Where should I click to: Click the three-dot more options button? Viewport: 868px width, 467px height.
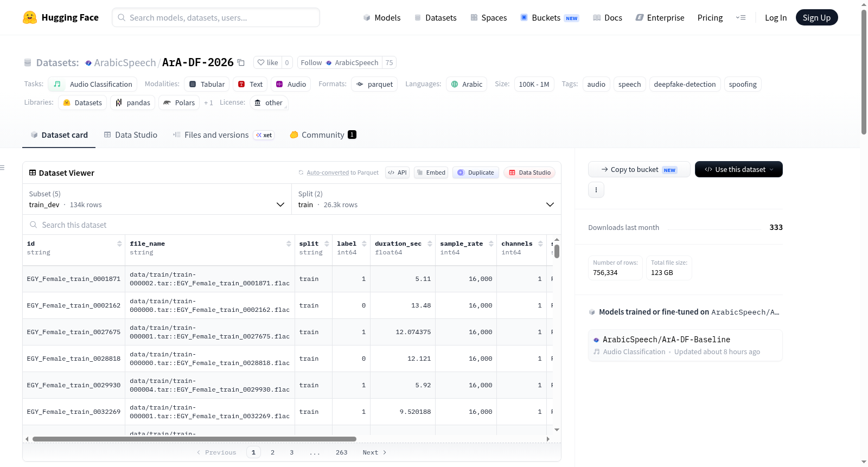tap(596, 190)
